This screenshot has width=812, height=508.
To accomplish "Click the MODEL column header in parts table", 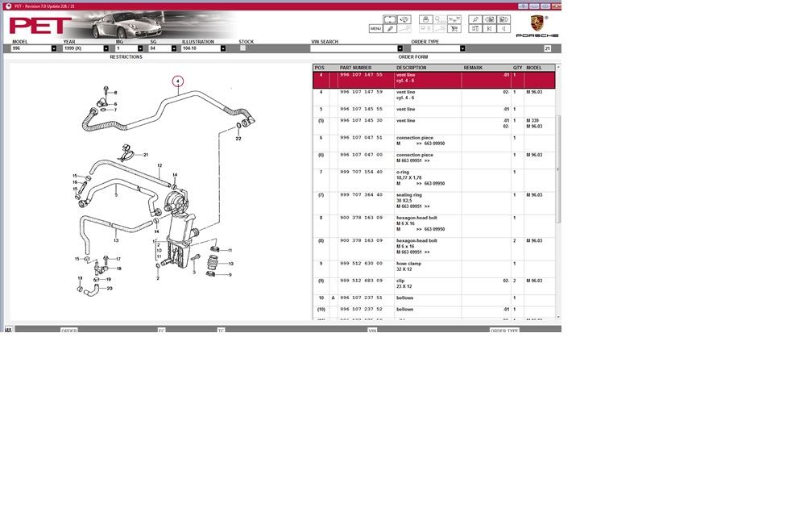I will (534, 68).
